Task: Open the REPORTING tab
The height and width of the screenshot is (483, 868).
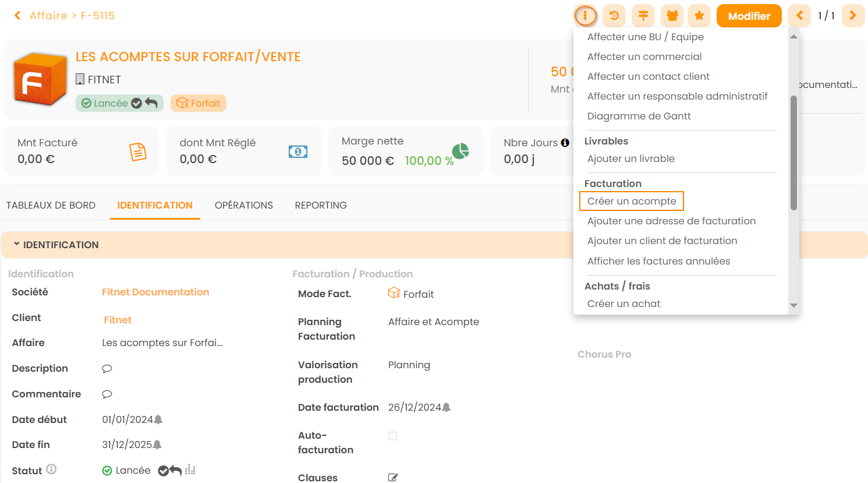Action: pos(321,205)
